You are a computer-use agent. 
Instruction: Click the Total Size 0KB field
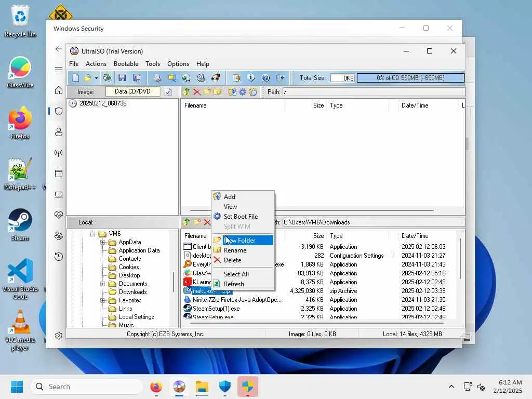coord(343,78)
